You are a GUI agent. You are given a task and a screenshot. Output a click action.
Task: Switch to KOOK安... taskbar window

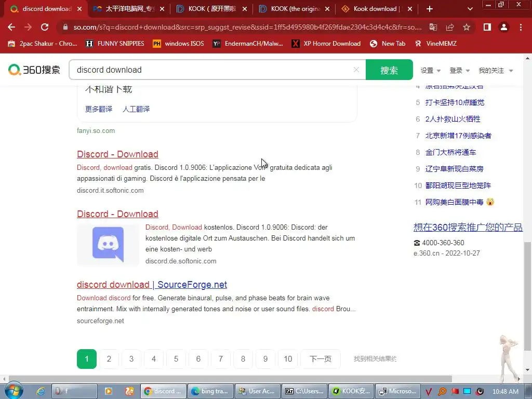coord(352,391)
